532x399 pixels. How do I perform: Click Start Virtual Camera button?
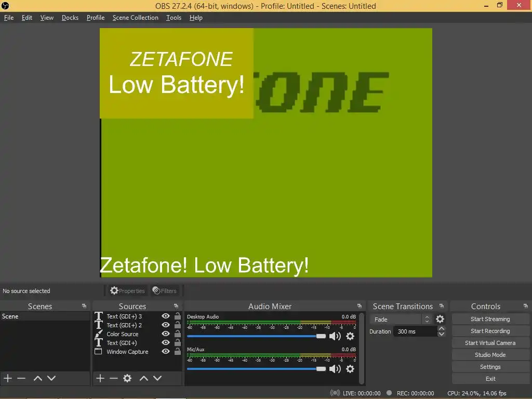pos(490,343)
